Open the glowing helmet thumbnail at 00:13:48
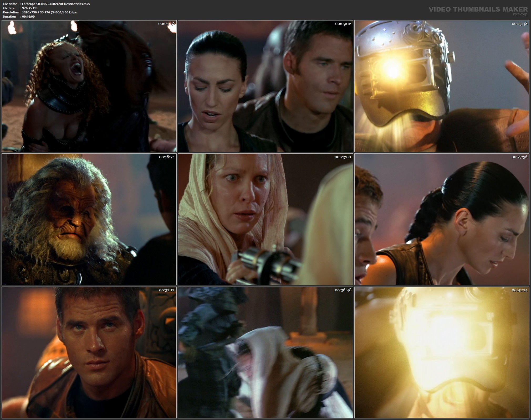The image size is (531, 420). (x=442, y=86)
